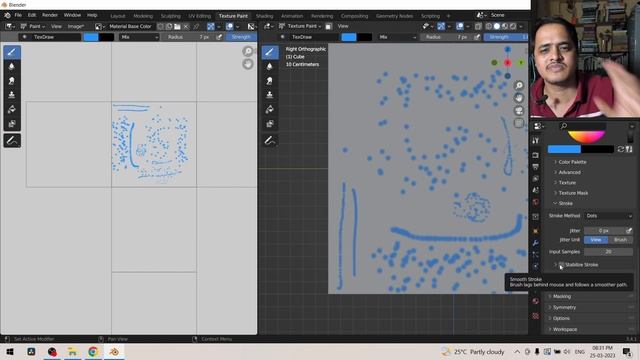Open the File menu
This screenshot has height=360, width=640.
(18, 15)
